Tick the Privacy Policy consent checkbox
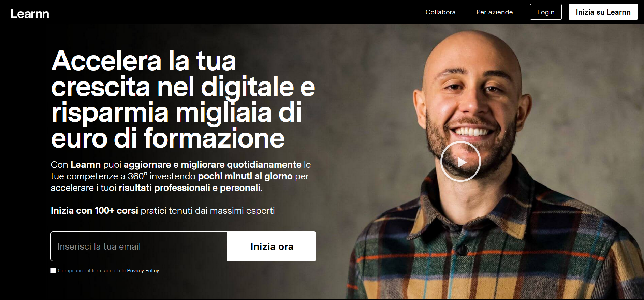644x300 pixels. pos(53,270)
